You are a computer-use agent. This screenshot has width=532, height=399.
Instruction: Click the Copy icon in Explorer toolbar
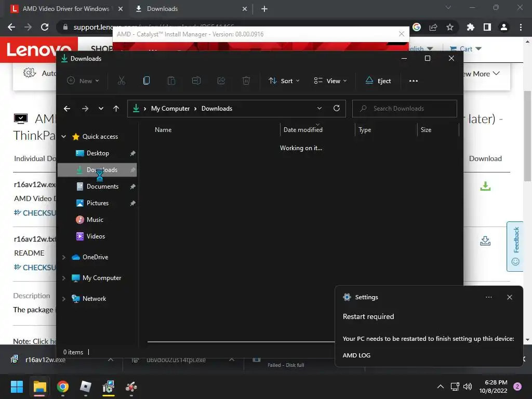pos(146,81)
